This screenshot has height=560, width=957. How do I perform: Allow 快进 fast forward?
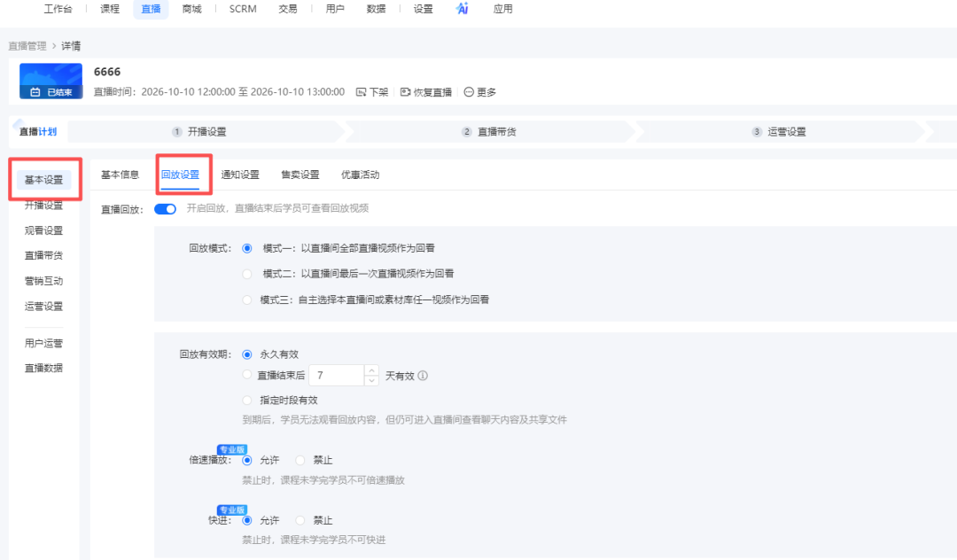[x=247, y=520]
